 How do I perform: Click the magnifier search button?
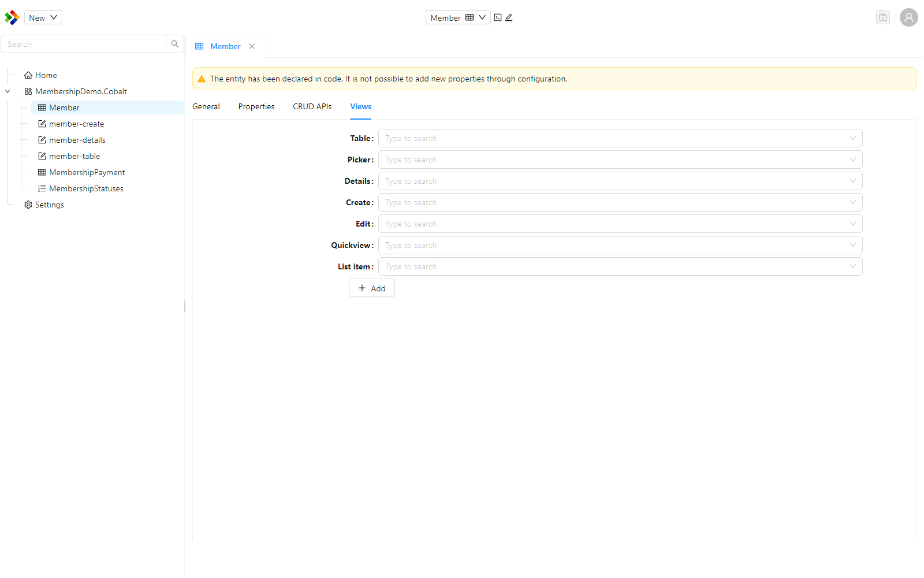click(175, 44)
